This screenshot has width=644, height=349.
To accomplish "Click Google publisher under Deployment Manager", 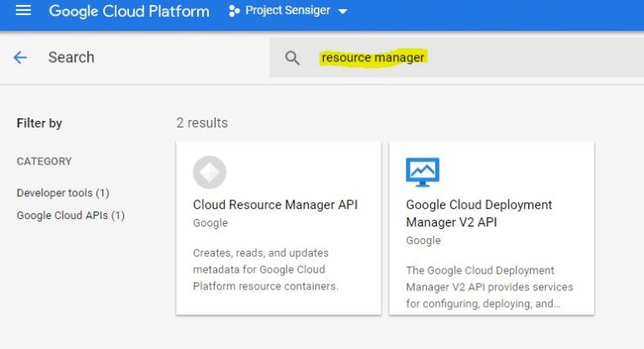I will click(423, 240).
